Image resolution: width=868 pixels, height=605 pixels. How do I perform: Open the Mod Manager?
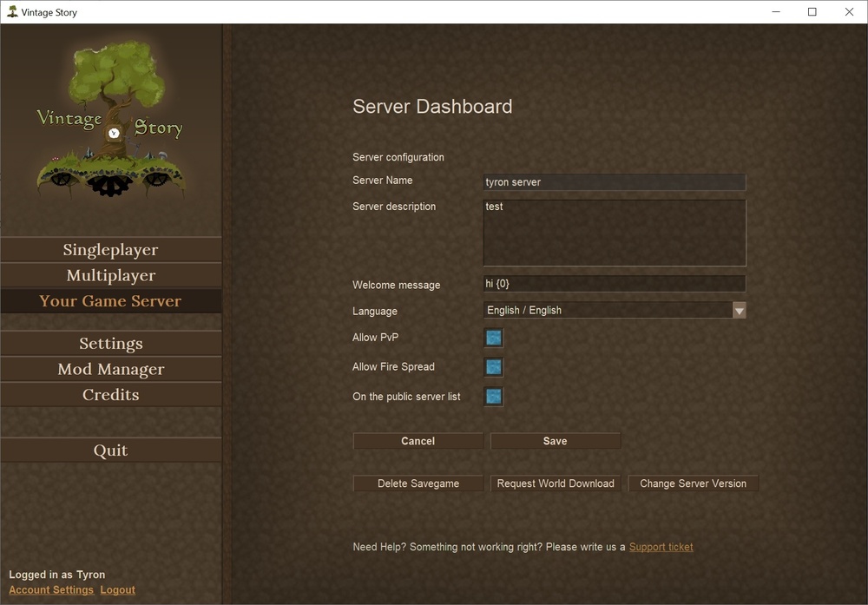coord(111,369)
